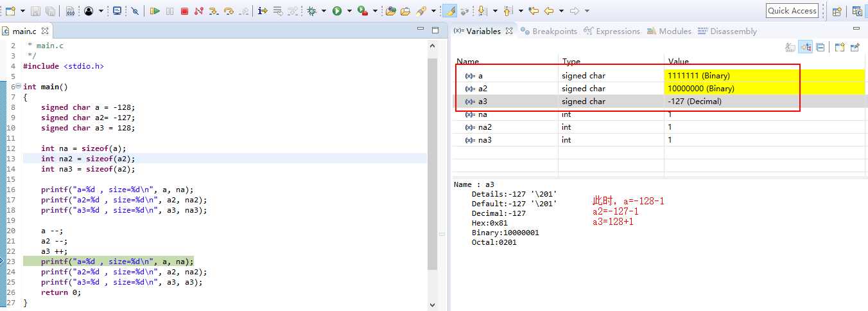Image resolution: width=868 pixels, height=311 pixels.
Task: Open the Next Annotation dropdown
Action: pos(495,11)
